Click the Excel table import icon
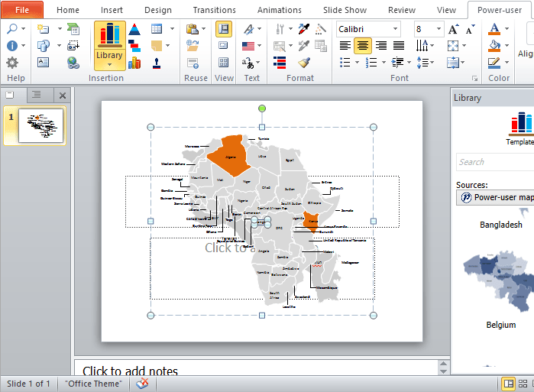Image resolution: width=534 pixels, height=392 pixels. [x=73, y=29]
